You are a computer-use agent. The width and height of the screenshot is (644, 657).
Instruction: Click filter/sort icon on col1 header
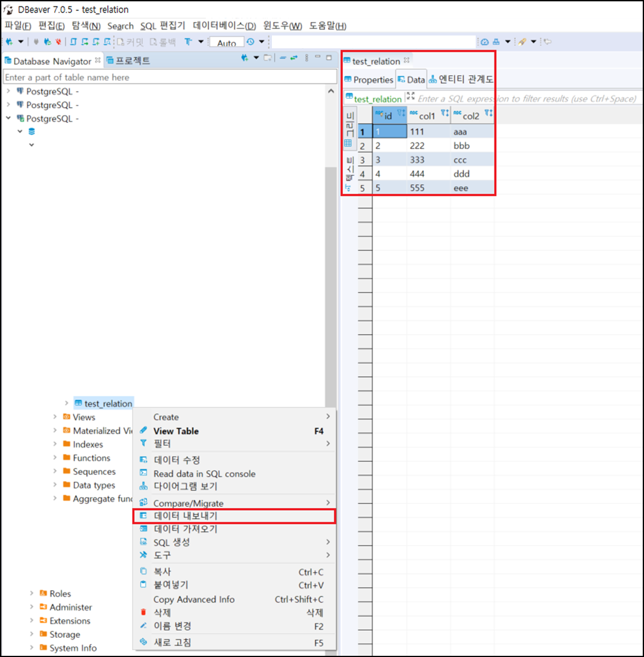coord(444,113)
